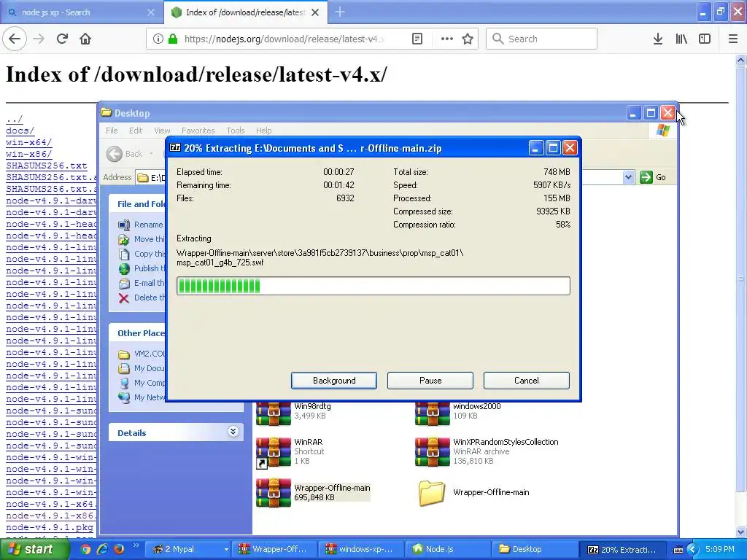747x560 pixels.
Task: Select the Wrapper-Offline-main archive icon
Action: coord(273,492)
